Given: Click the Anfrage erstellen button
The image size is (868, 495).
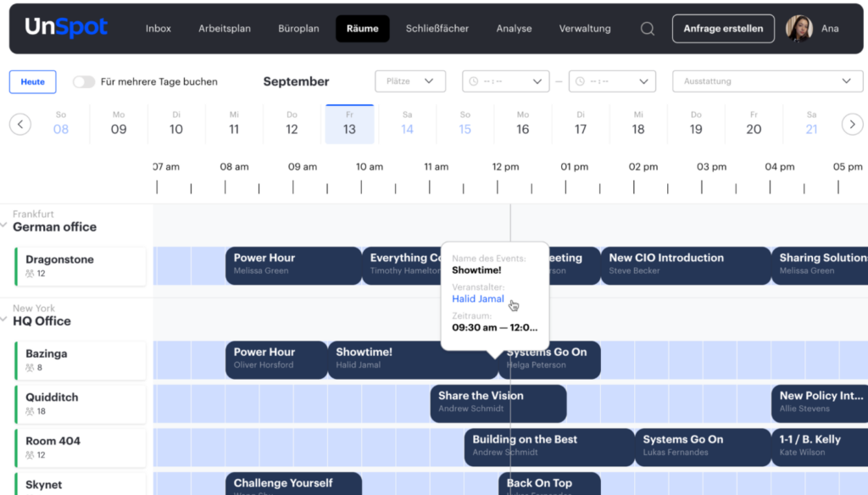Looking at the screenshot, I should 723,29.
